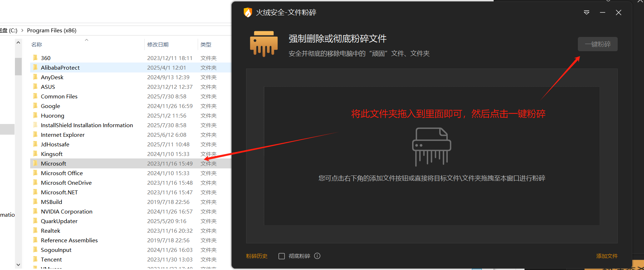The image size is (644, 270).
Task: Select the Microsoft folder row
Action: [131, 163]
